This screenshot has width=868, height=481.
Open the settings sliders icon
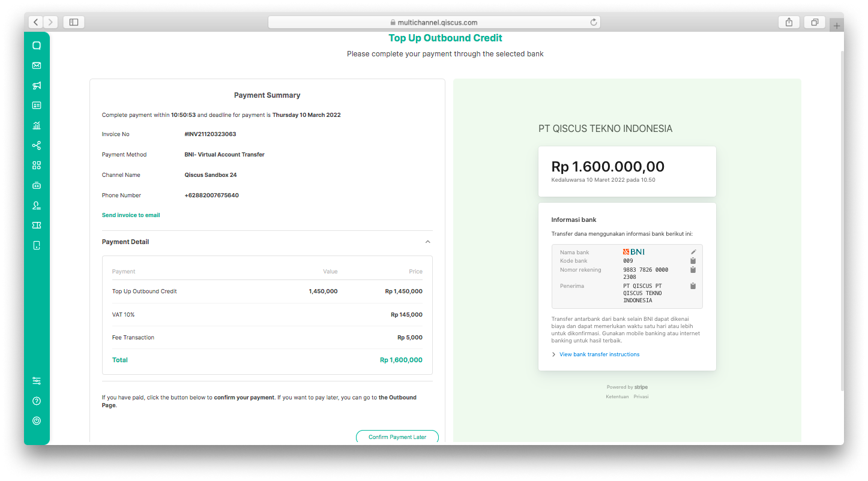pos(37,380)
